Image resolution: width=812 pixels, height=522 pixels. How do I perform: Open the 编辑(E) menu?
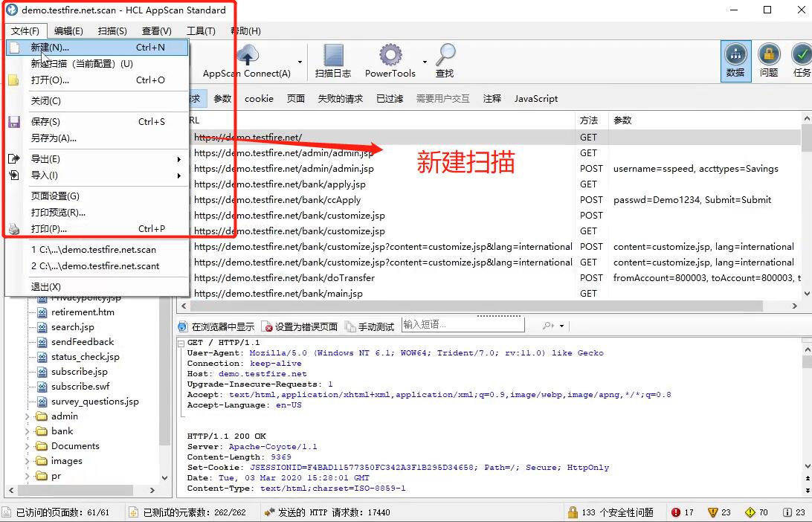tap(68, 31)
